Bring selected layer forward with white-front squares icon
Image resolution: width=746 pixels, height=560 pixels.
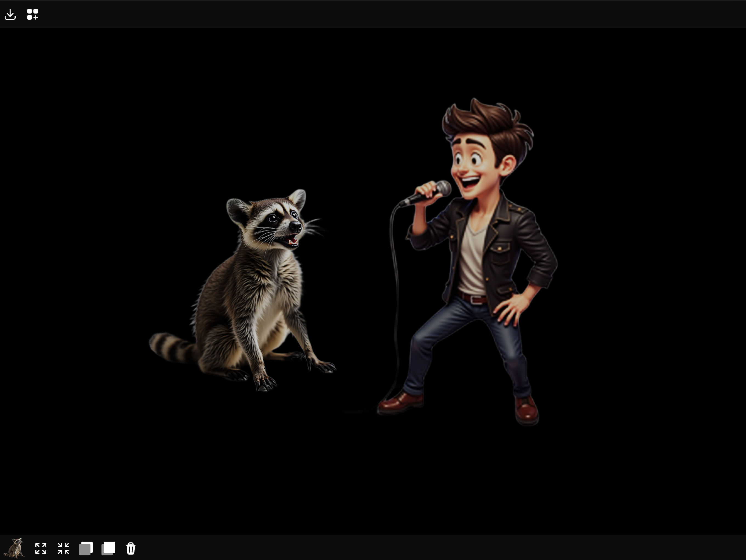coord(108,548)
